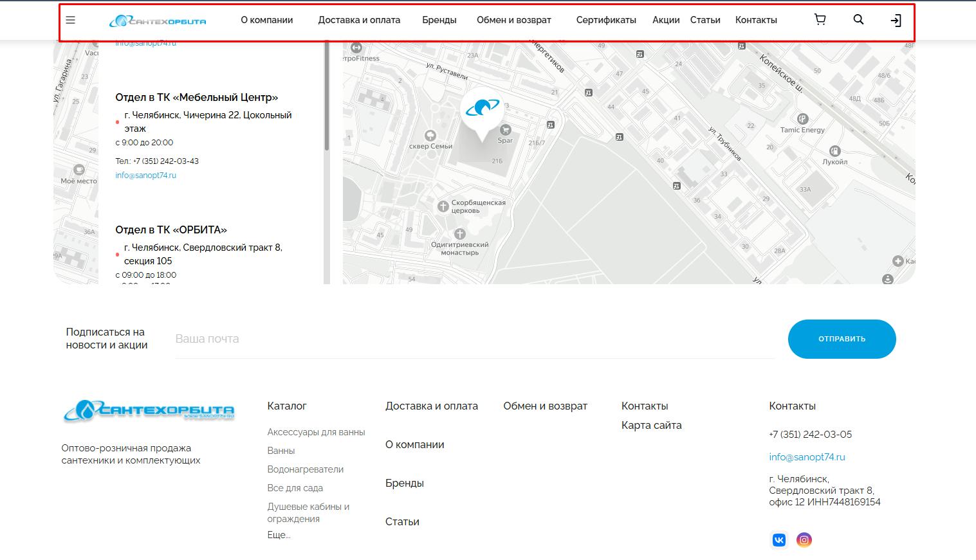
Task: Open Обмен и возврат header menu
Action: [514, 20]
